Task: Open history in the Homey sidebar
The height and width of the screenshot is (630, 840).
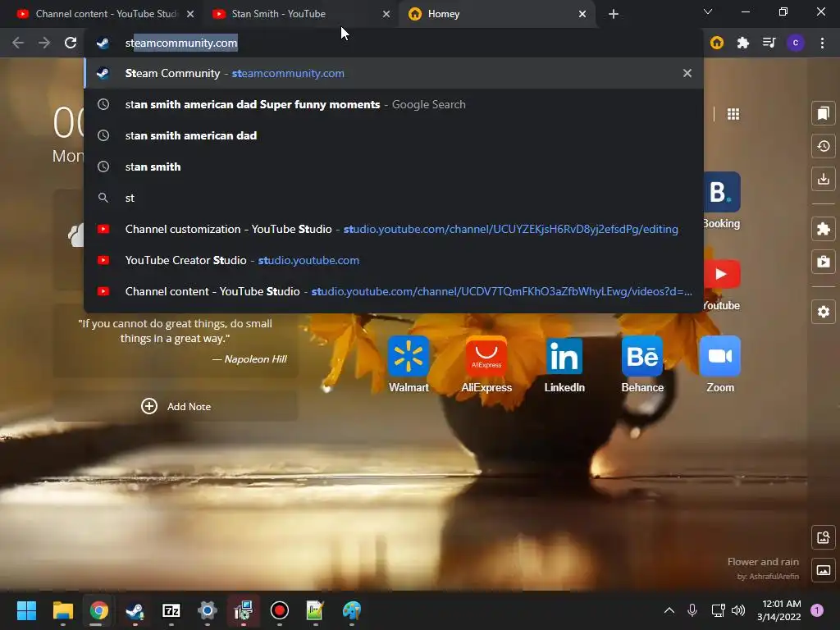Action: 824,146
